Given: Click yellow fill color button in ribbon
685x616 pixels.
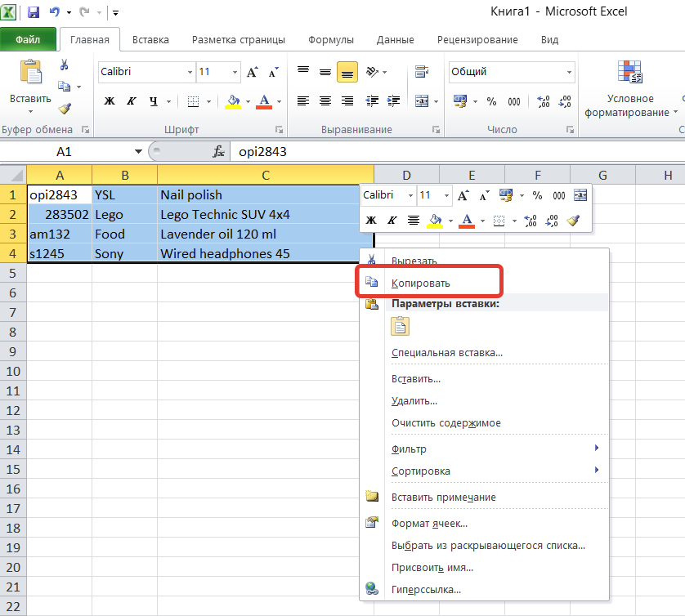Looking at the screenshot, I should (233, 102).
